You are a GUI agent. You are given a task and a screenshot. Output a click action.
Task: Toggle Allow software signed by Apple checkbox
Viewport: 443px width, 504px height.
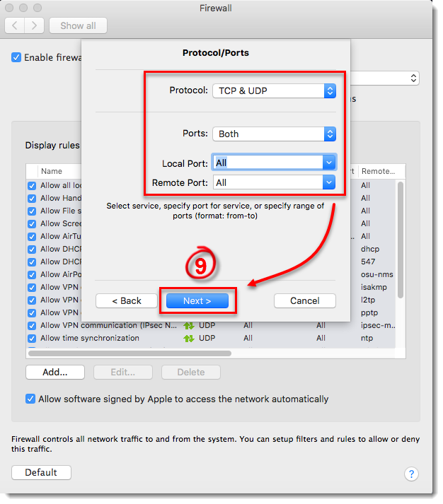coord(30,399)
